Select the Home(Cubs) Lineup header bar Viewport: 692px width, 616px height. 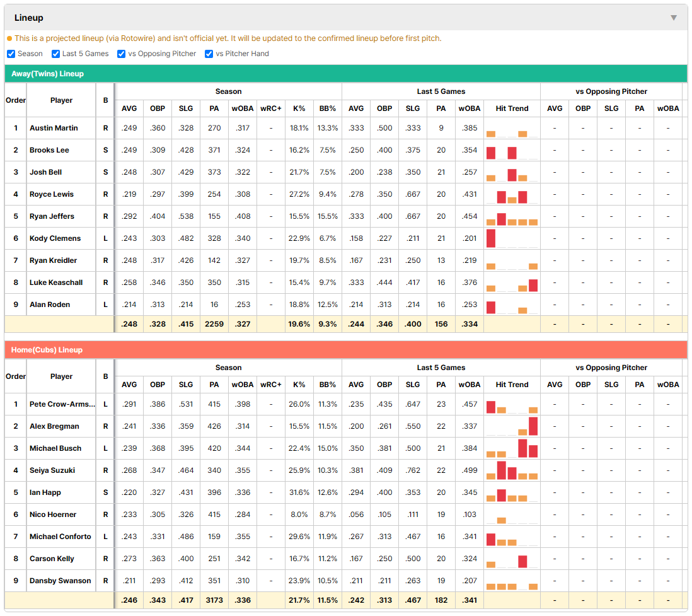coord(346,350)
